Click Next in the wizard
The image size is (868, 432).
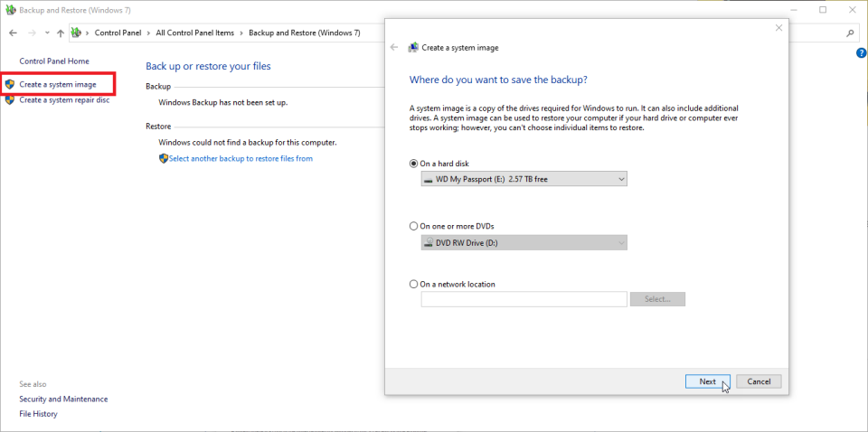pos(707,381)
